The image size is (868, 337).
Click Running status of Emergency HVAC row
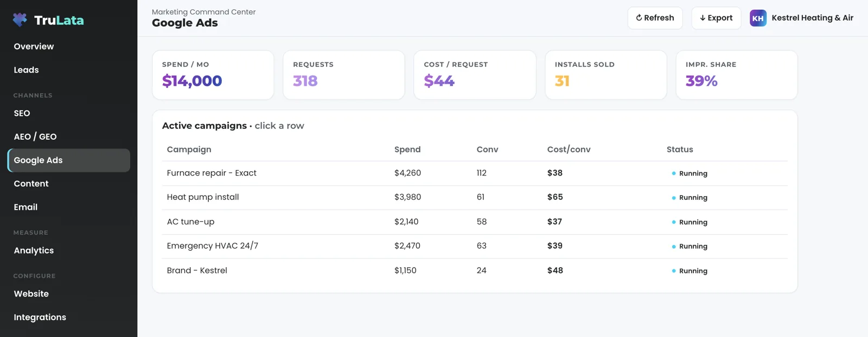tap(690, 247)
